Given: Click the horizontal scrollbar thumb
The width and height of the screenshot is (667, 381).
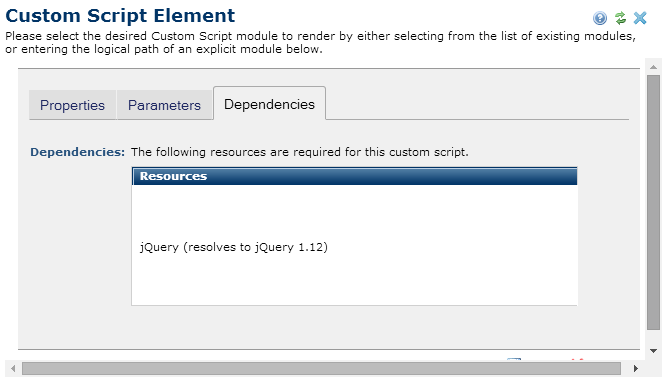Looking at the screenshot, I should click(x=321, y=368).
